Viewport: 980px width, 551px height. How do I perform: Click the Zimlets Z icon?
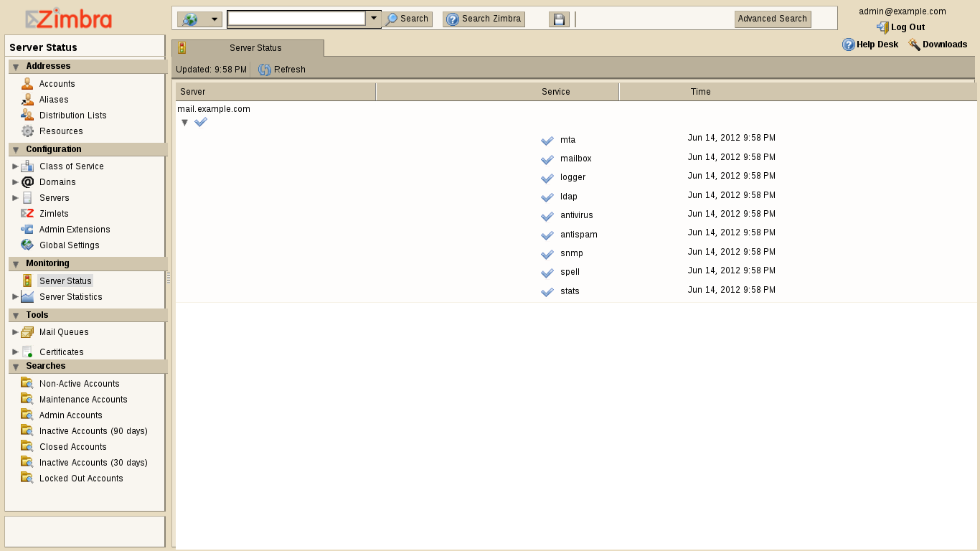(x=27, y=214)
